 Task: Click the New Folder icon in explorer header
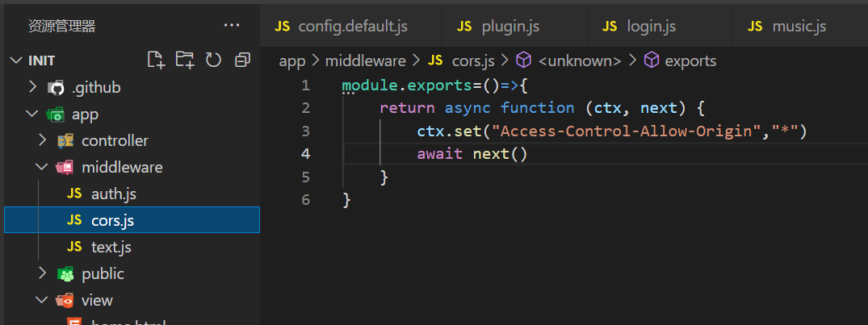point(185,60)
